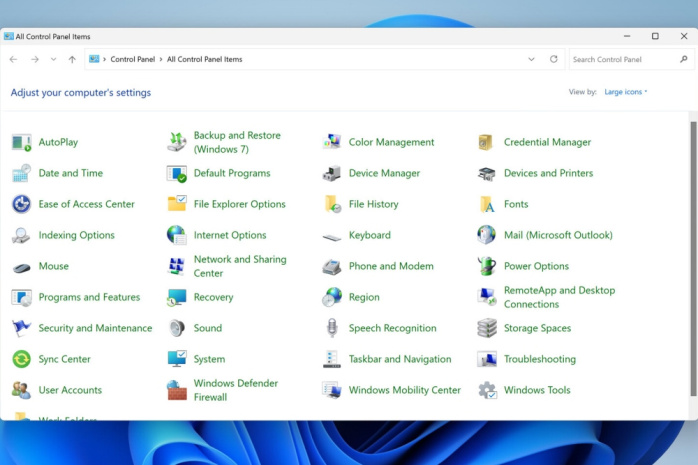Click the Region globe icon
This screenshot has height=465, width=698.
point(332,297)
